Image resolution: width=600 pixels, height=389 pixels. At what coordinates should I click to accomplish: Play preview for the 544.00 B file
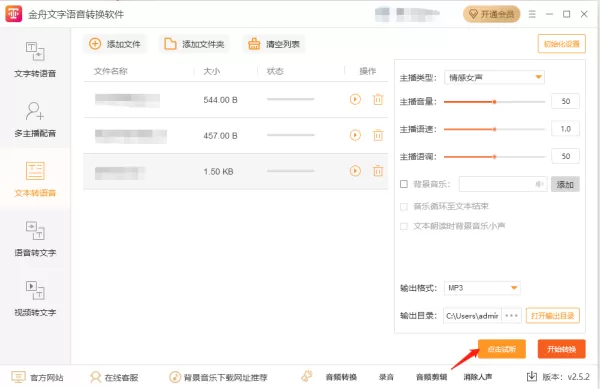[x=355, y=99]
